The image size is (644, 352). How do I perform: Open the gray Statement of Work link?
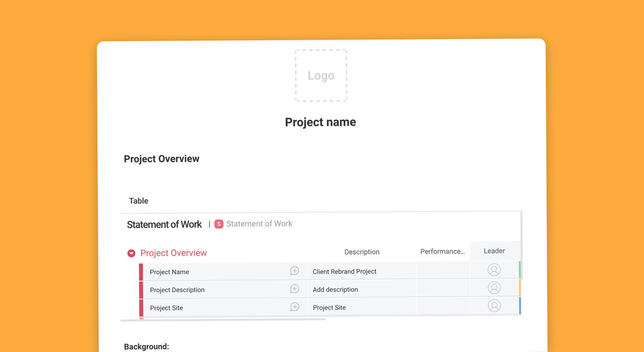(x=259, y=224)
